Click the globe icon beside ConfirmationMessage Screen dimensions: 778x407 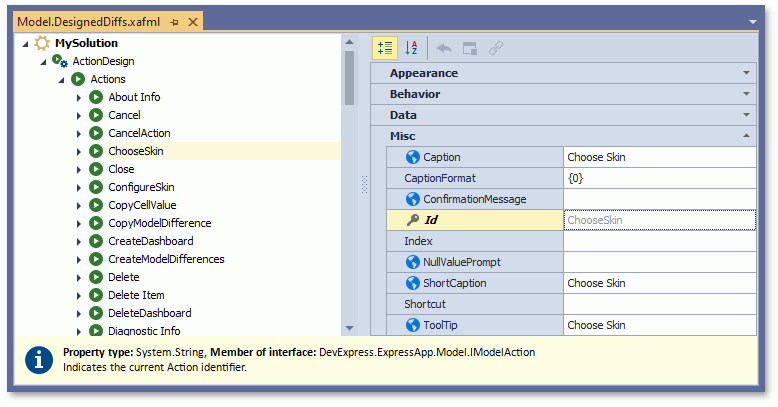pyautogui.click(x=412, y=199)
